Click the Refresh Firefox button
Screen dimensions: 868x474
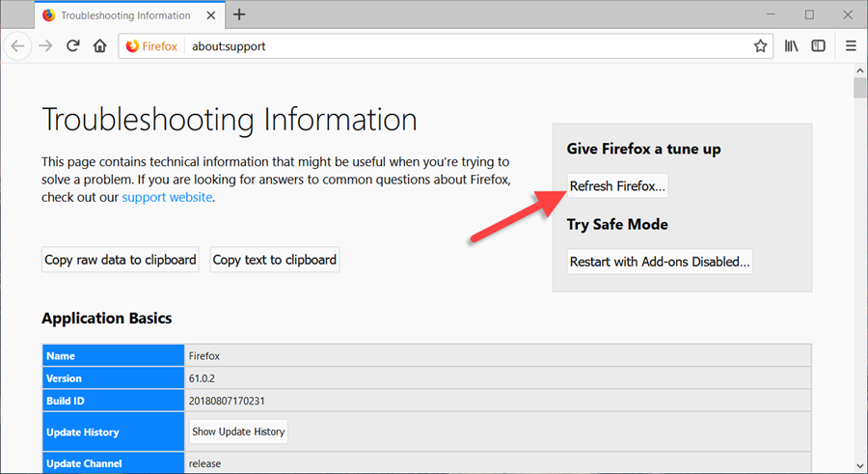[x=617, y=186]
